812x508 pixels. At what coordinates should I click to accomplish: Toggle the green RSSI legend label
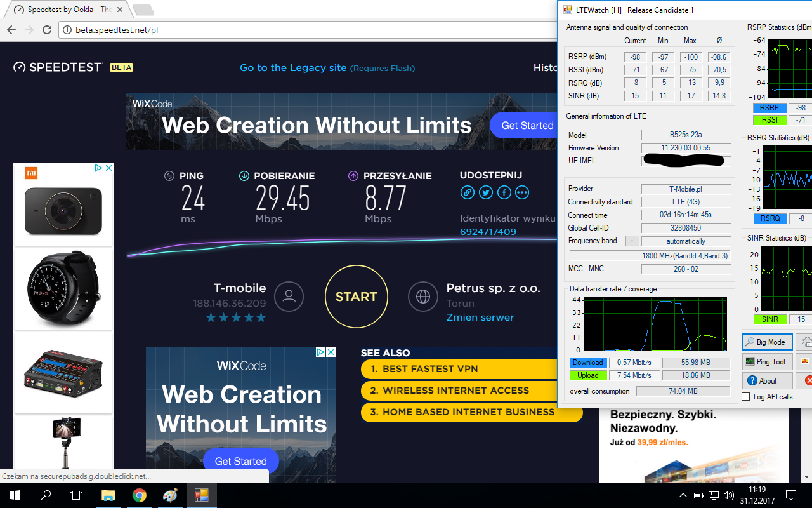click(x=769, y=120)
